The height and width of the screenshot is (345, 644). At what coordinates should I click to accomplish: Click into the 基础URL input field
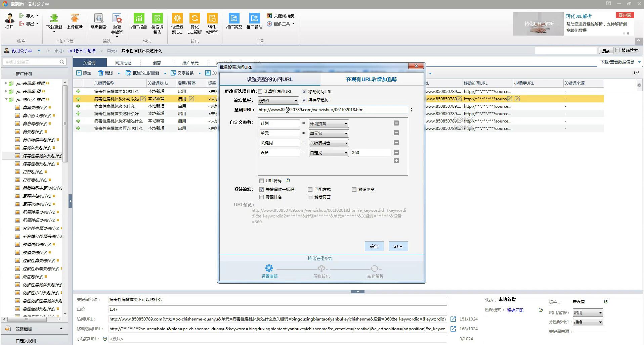tap(333, 110)
